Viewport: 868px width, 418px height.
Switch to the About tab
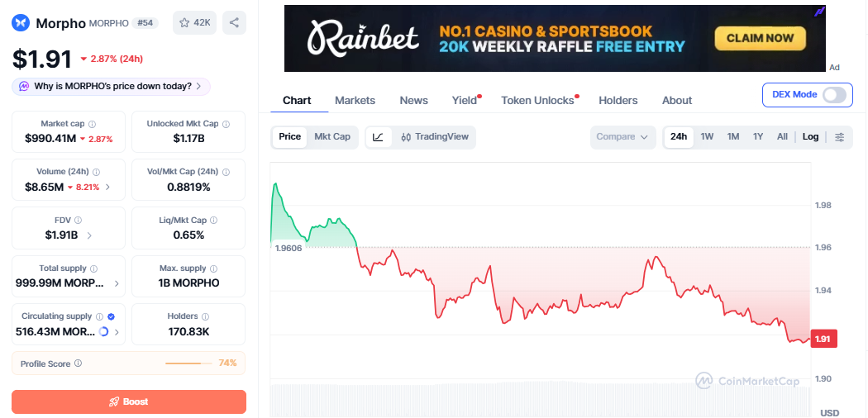(x=677, y=101)
